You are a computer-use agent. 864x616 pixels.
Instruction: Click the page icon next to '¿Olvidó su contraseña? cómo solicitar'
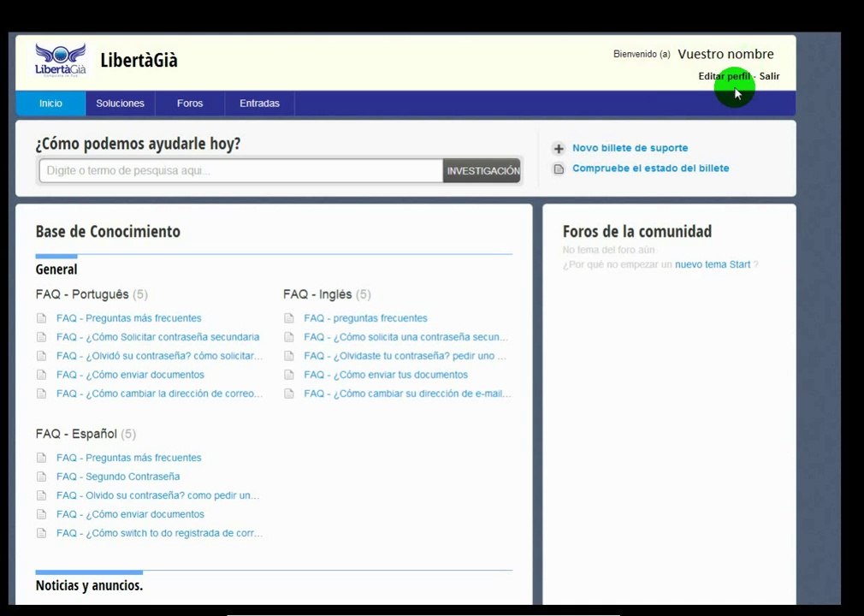click(41, 355)
